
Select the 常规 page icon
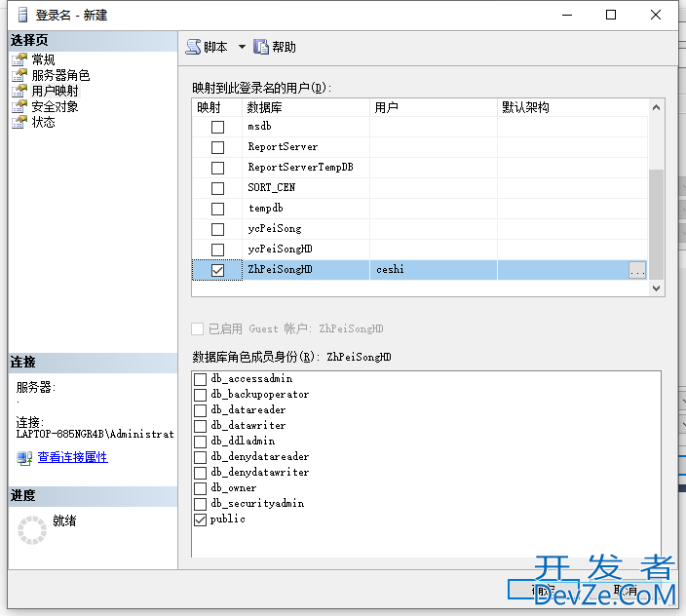[19, 59]
